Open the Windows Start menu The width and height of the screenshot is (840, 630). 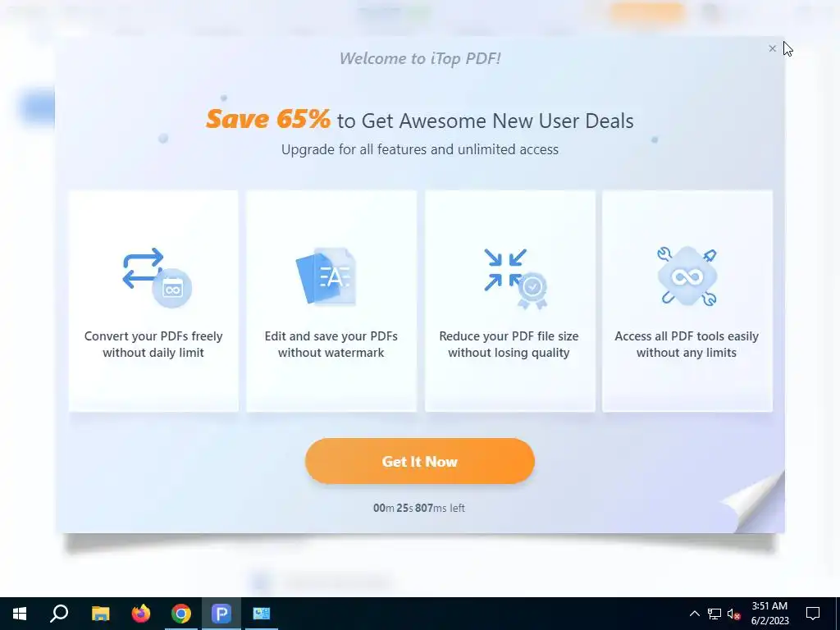click(20, 614)
